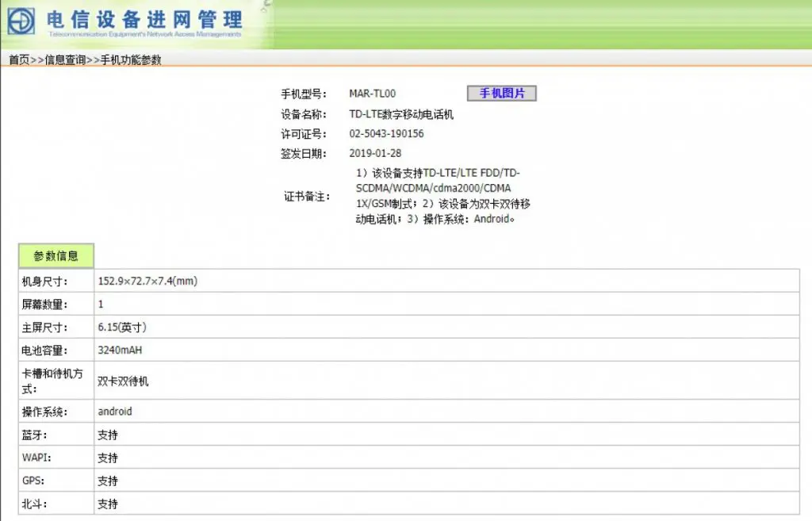Go to 信息查询 in the breadcrumb
Image resolution: width=812 pixels, height=521 pixels.
point(65,60)
